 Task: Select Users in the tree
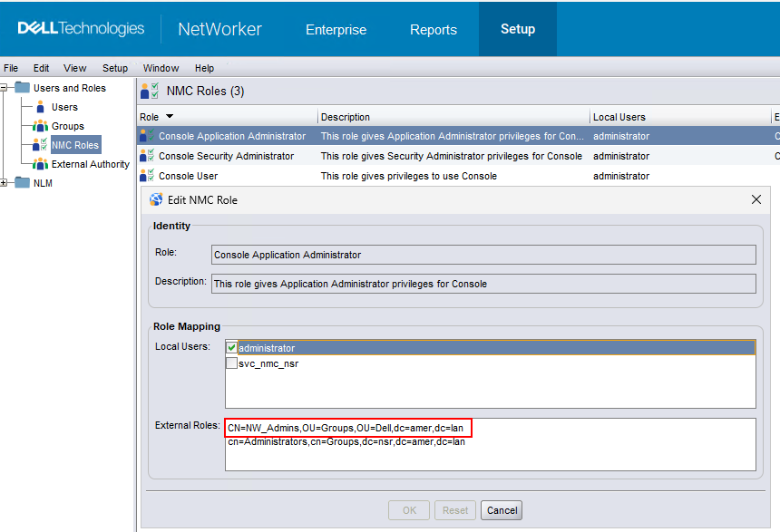click(x=64, y=107)
